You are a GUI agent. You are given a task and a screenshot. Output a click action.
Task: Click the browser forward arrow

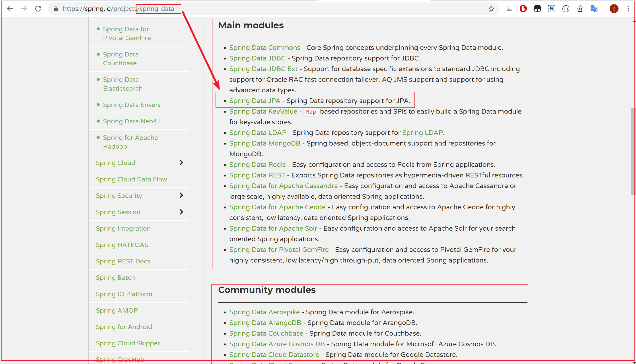pos(24,9)
